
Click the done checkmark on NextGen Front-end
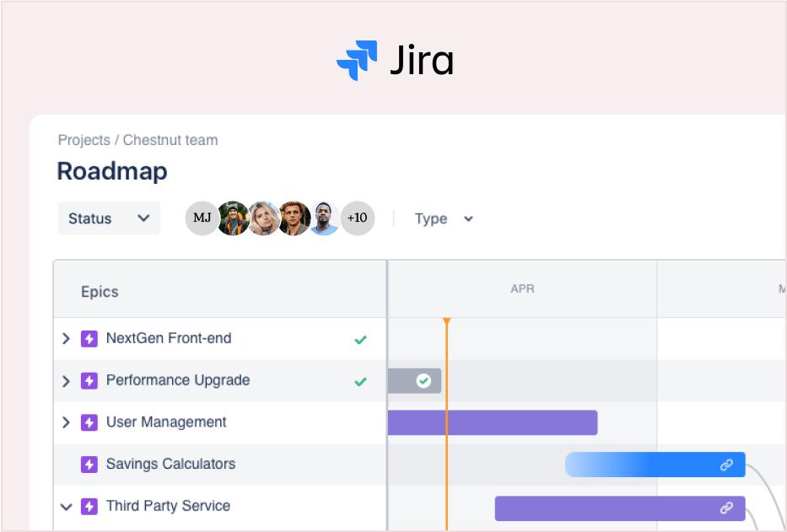360,340
